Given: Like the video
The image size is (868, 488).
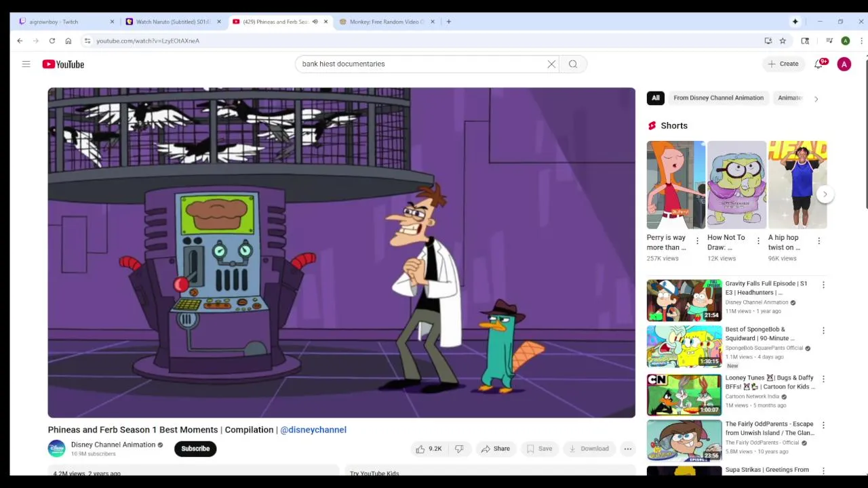Looking at the screenshot, I should pos(429,449).
